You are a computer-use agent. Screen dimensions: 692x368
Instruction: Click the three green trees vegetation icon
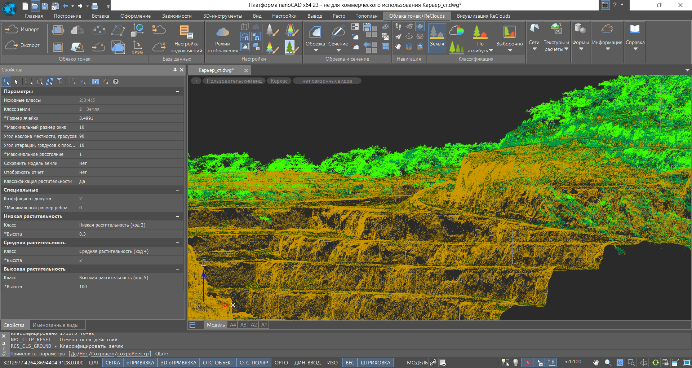tap(456, 47)
